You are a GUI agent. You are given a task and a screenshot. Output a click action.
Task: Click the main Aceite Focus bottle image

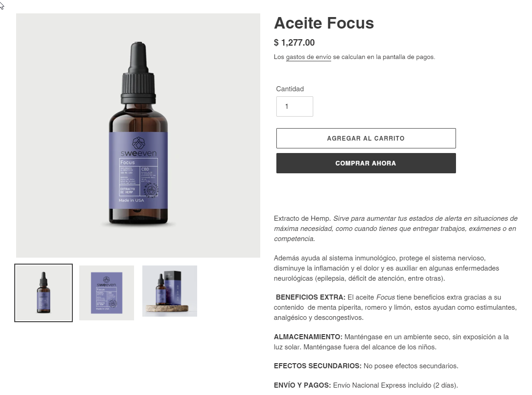pyautogui.click(x=138, y=135)
